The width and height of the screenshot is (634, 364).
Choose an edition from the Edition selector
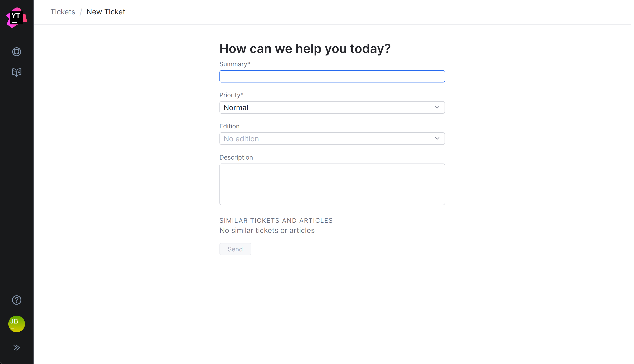pyautogui.click(x=332, y=138)
